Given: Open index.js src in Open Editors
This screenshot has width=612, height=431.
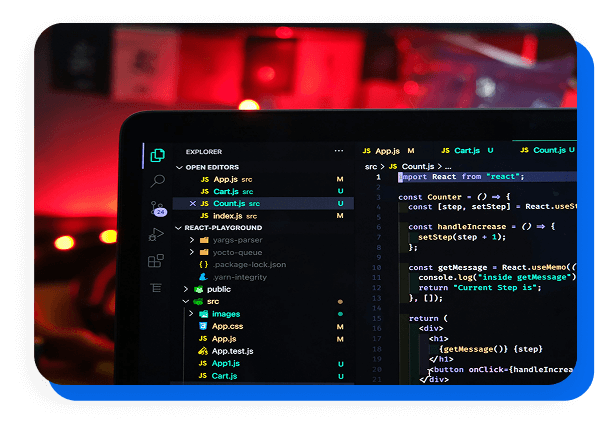Looking at the screenshot, I should (265, 216).
